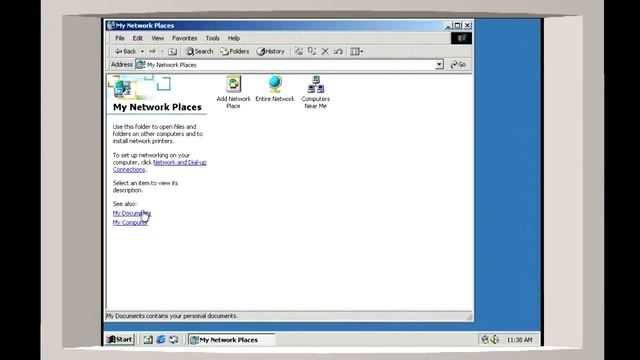Maximize the My Network Places window
640x360 pixels.
458,25
